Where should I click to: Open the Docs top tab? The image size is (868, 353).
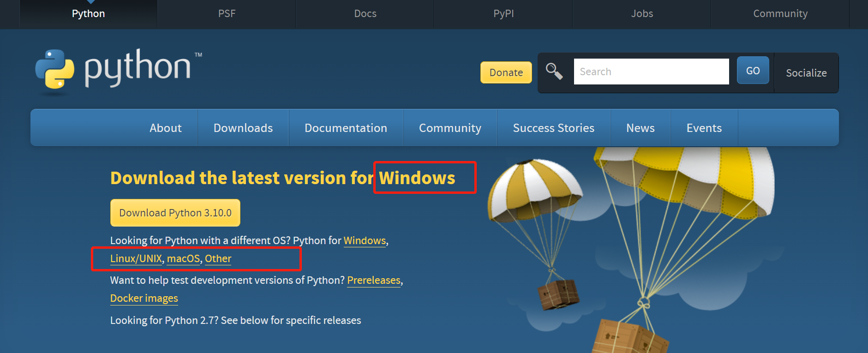pyautogui.click(x=365, y=14)
